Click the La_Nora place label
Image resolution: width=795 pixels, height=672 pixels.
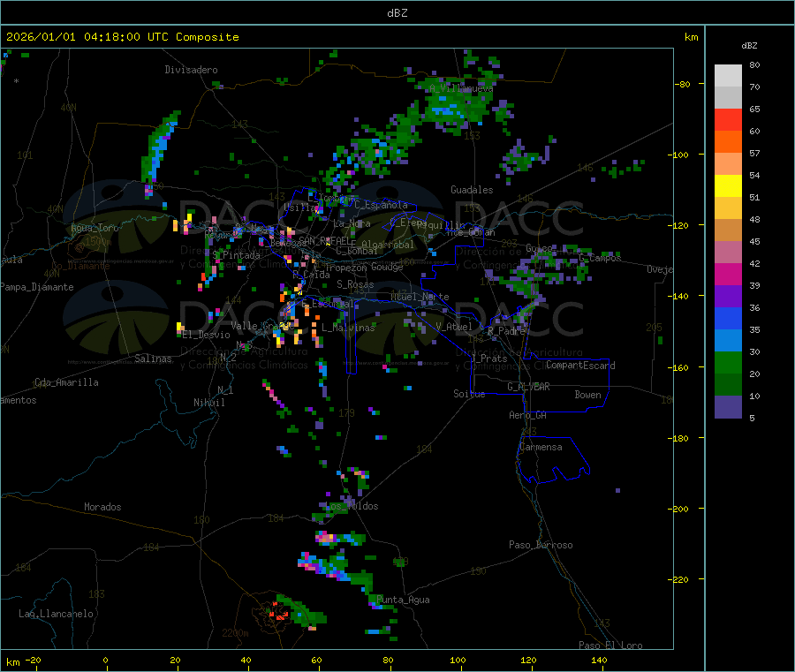[352, 223]
